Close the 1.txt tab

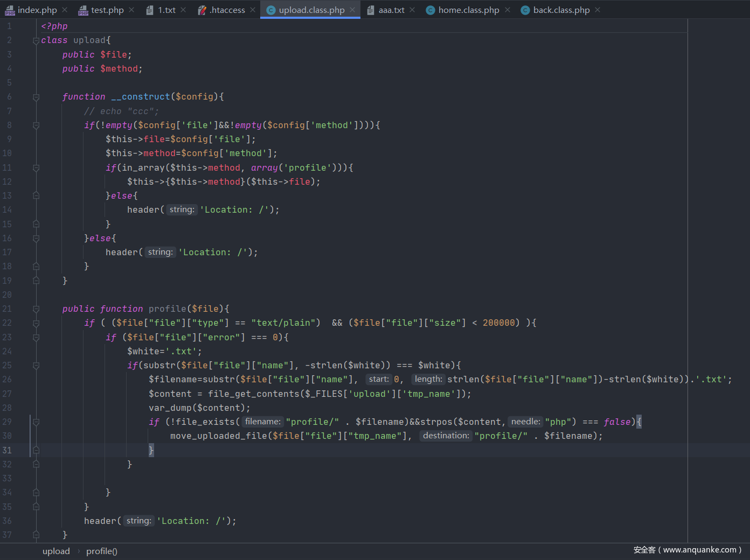[x=183, y=10]
